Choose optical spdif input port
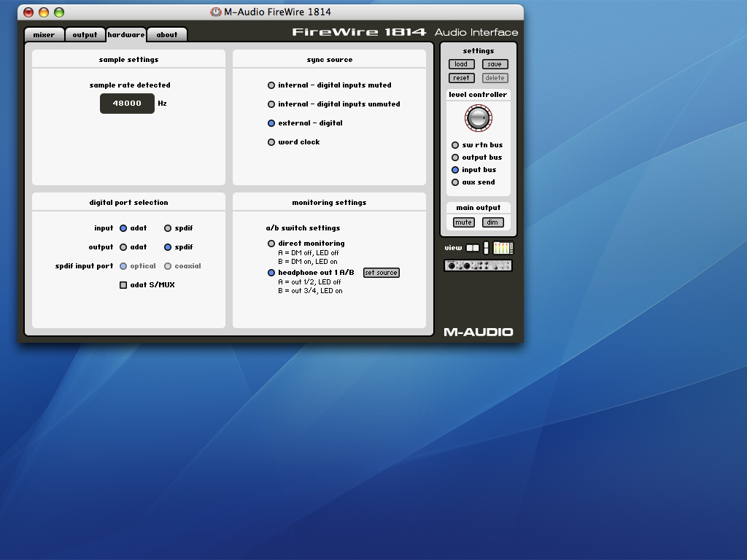The width and height of the screenshot is (747, 560). pyautogui.click(x=123, y=266)
